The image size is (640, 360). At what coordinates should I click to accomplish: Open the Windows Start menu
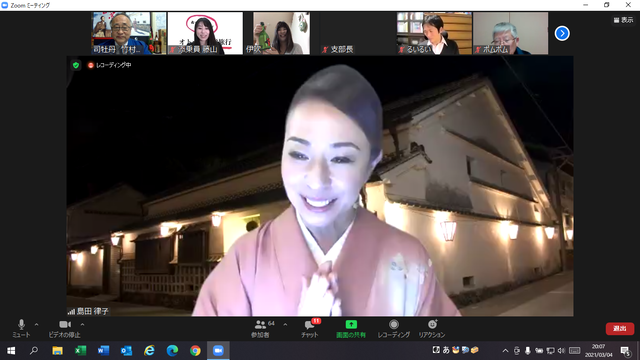click(11, 351)
